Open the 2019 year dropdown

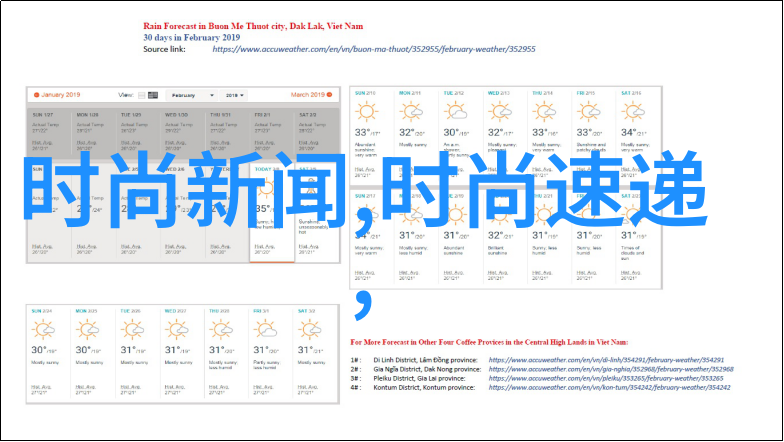[235, 95]
